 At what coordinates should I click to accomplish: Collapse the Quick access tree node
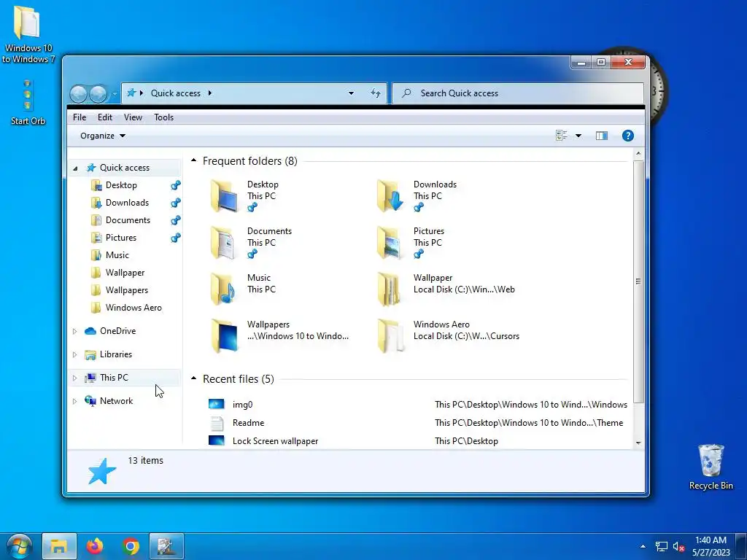[75, 168]
